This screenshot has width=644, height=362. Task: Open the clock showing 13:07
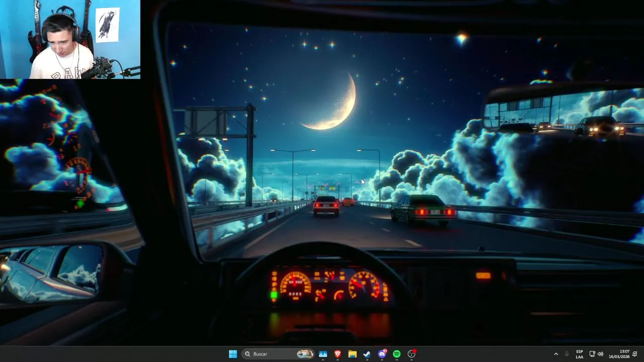point(619,354)
